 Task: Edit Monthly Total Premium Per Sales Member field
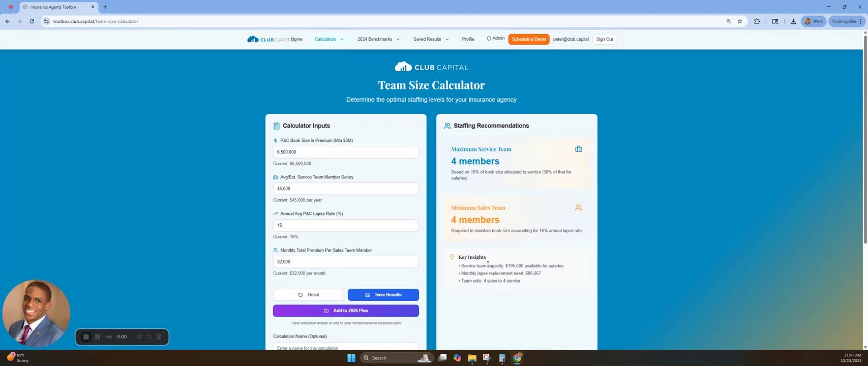point(346,262)
